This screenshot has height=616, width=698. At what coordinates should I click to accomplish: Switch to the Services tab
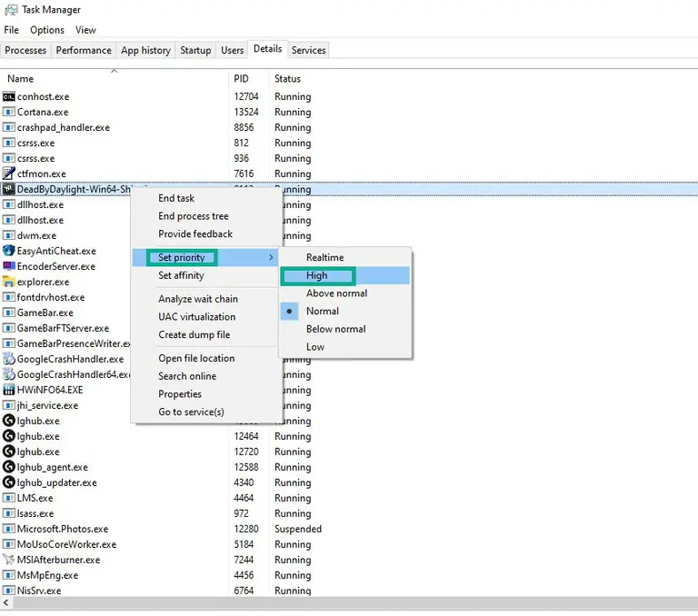click(308, 50)
